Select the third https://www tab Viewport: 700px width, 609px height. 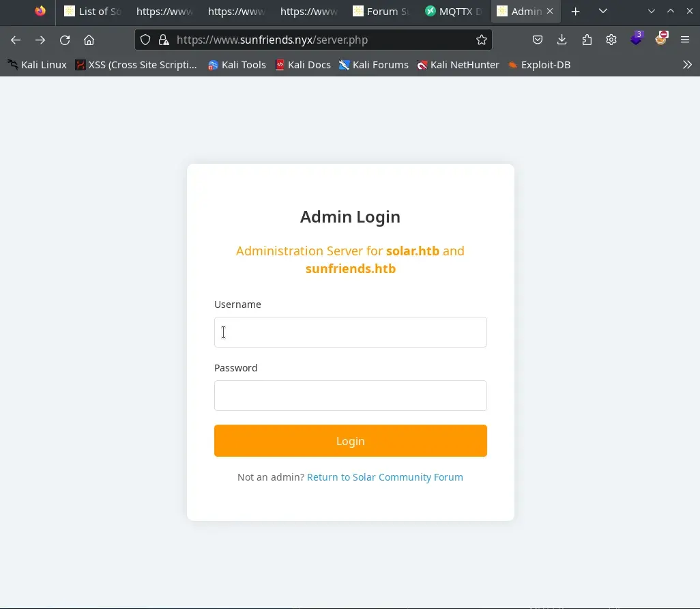pyautogui.click(x=309, y=12)
